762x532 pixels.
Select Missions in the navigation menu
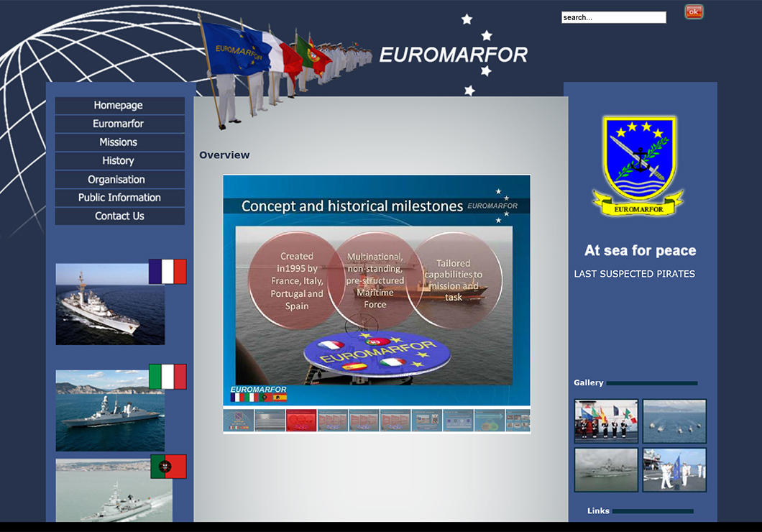[119, 142]
